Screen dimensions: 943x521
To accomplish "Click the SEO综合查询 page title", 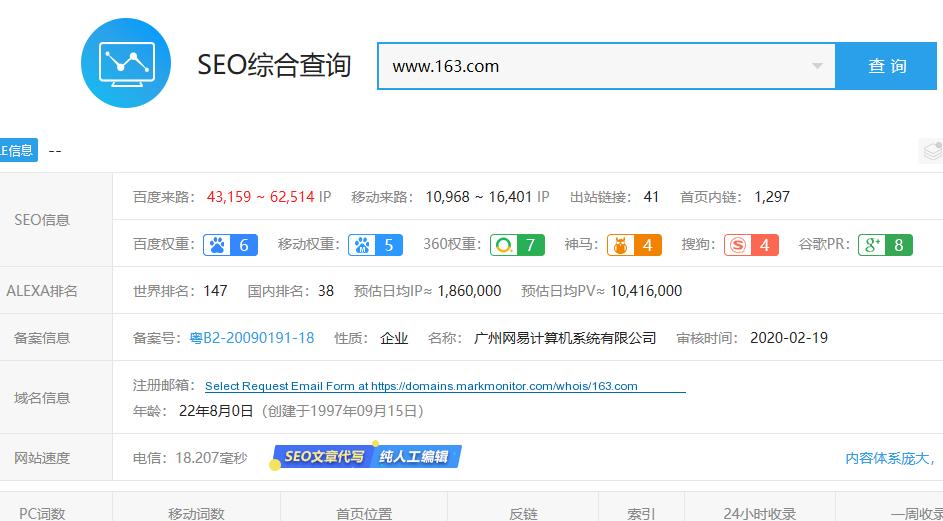I will click(x=274, y=65).
